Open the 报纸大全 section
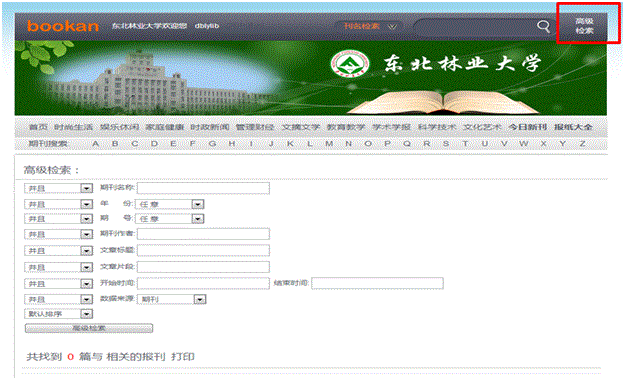The image size is (625, 380). point(573,127)
